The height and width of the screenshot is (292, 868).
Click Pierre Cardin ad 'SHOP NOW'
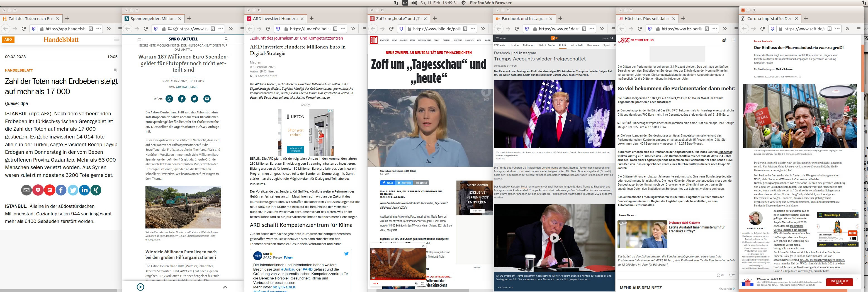477,210
